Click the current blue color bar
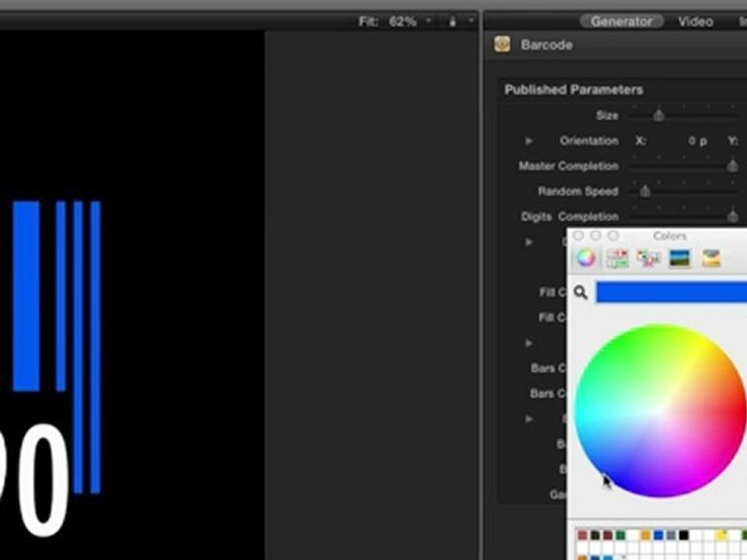Viewport: 747px width, 560px height. point(672,292)
